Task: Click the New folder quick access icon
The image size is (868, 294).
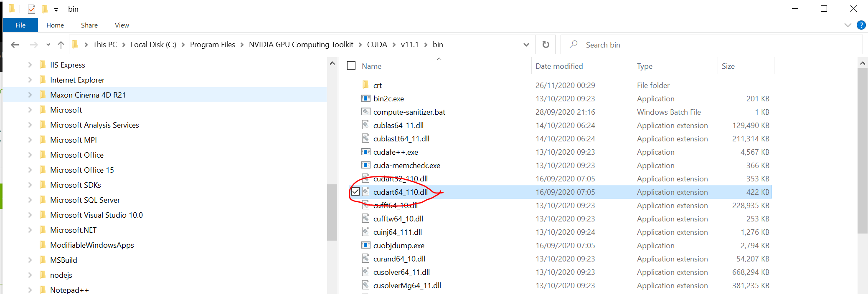Action: click(x=44, y=9)
